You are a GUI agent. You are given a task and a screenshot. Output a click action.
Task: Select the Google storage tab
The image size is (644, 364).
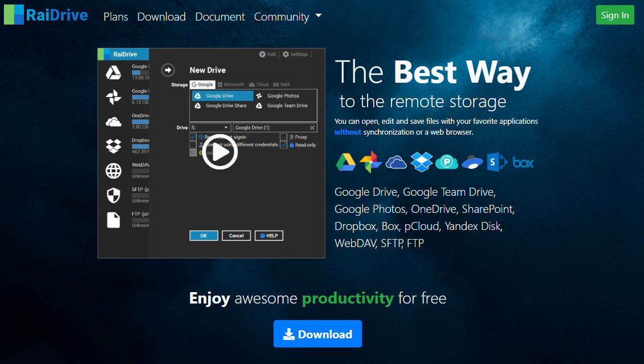(202, 84)
